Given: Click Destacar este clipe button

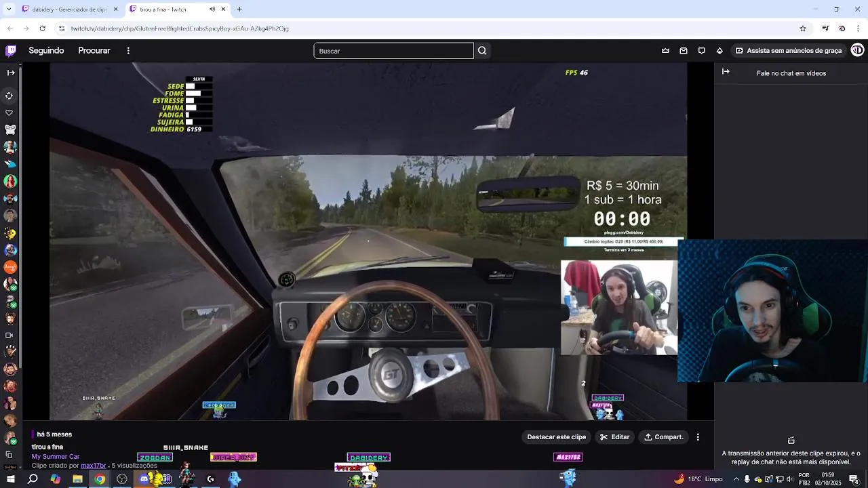Looking at the screenshot, I should (x=556, y=437).
